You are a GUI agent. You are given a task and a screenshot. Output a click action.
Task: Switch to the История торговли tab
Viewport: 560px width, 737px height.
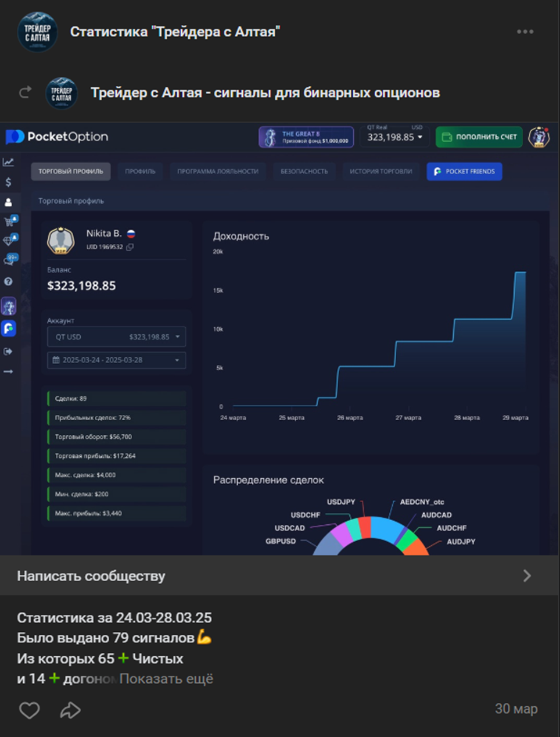pyautogui.click(x=380, y=171)
